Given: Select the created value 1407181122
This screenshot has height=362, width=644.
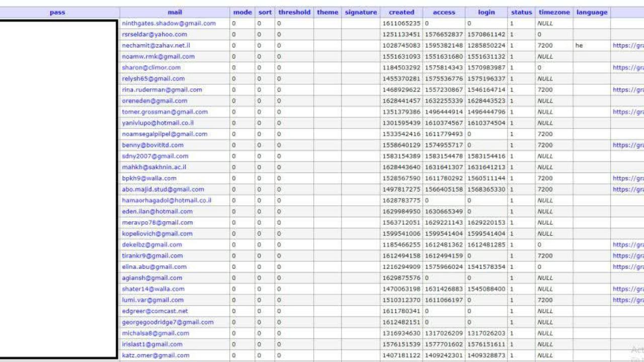Looking at the screenshot, I should 401,355.
